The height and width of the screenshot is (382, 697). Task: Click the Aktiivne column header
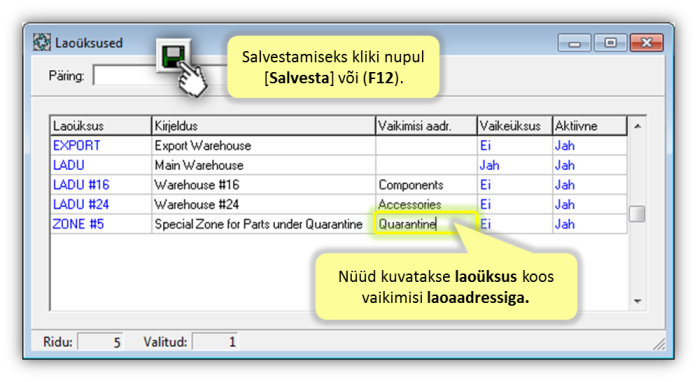(x=590, y=126)
